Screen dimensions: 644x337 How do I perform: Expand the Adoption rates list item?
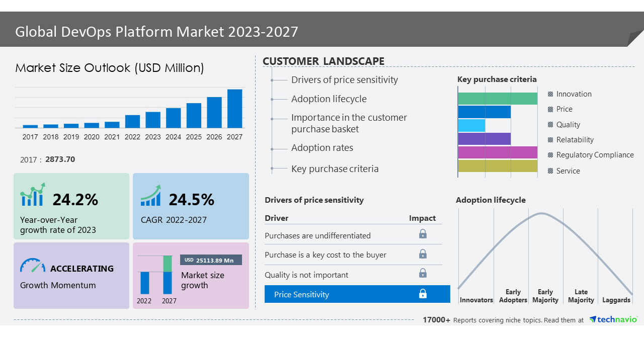pyautogui.click(x=322, y=148)
